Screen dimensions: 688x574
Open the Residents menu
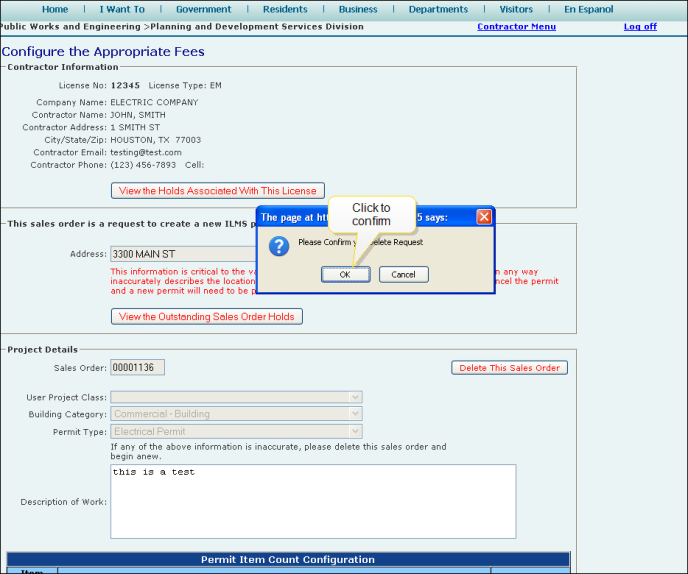click(x=285, y=9)
